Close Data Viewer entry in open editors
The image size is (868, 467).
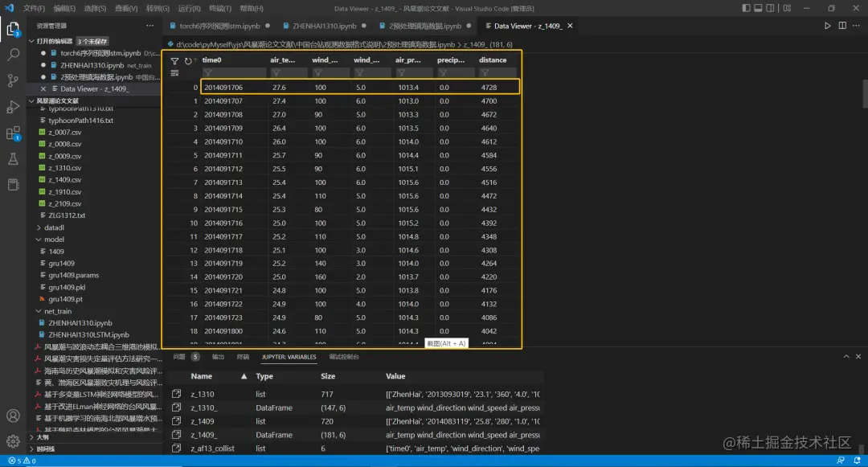pos(43,88)
